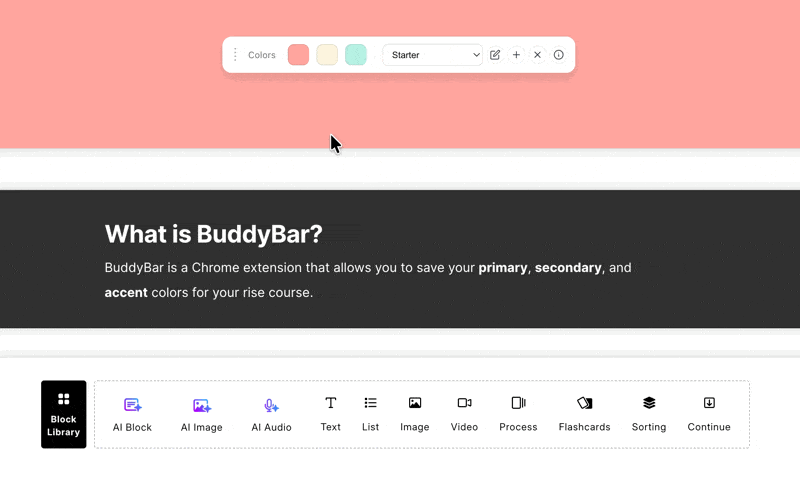Add a List block
Screen dimensions: 800x479
(370, 415)
